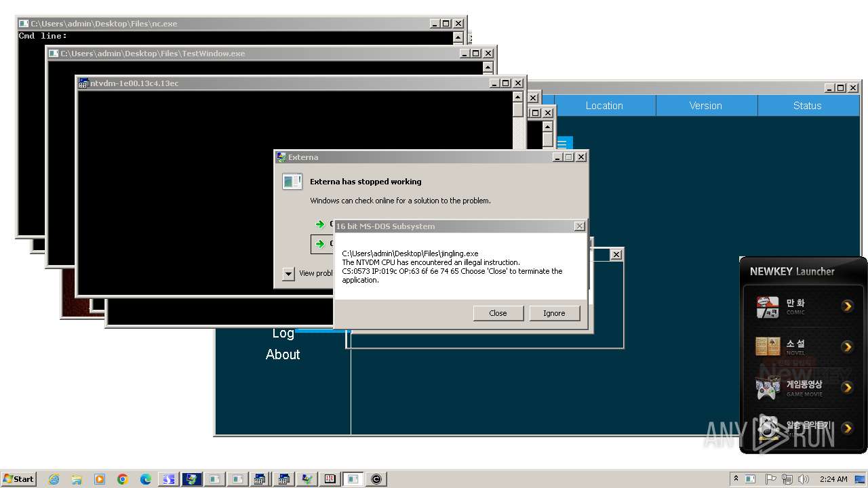Click the Version column header
Image resolution: width=868 pixels, height=488 pixels.
pos(706,106)
